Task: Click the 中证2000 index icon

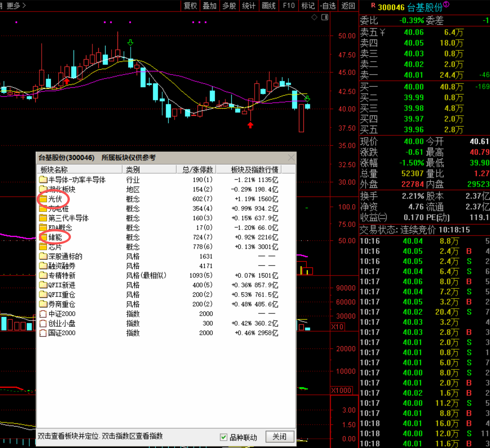Action: (43, 314)
